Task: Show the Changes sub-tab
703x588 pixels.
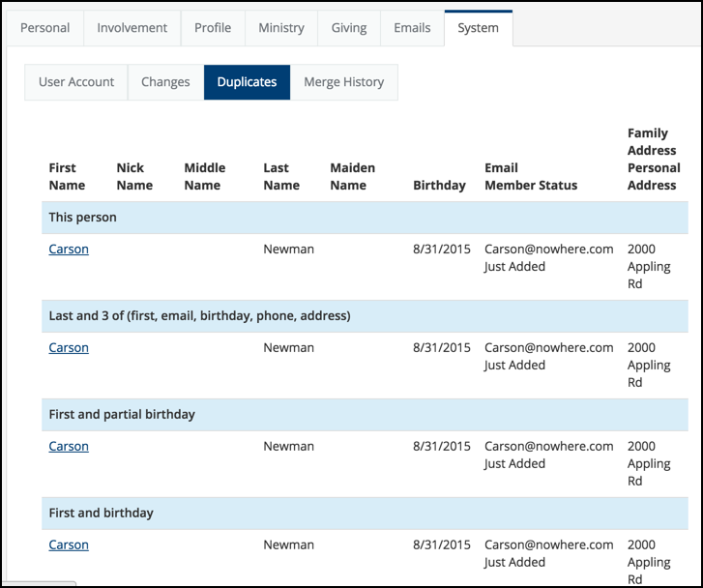Action: point(165,82)
